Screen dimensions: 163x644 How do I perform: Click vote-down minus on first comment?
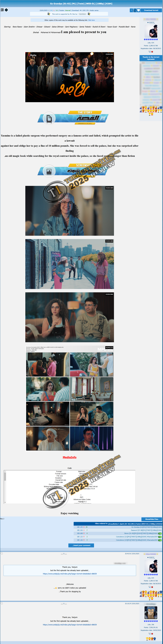click(x=62, y=554)
